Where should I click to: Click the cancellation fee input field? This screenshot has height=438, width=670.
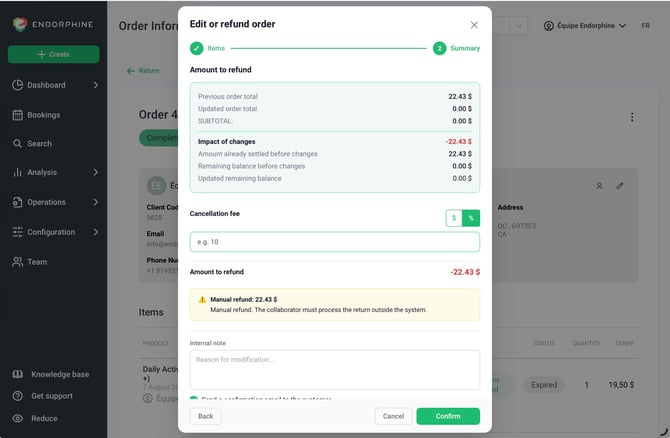[x=335, y=242]
